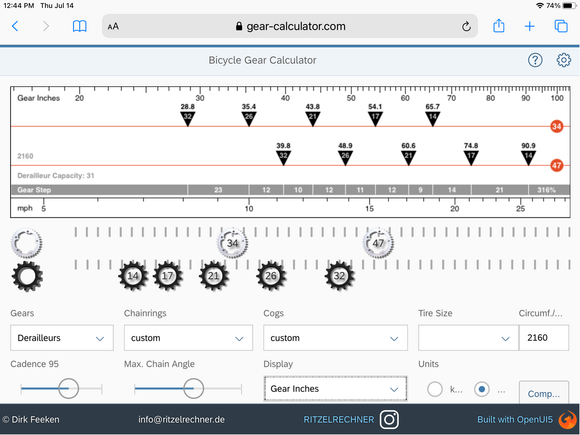Click the 34-tooth chainring icon

(x=232, y=243)
